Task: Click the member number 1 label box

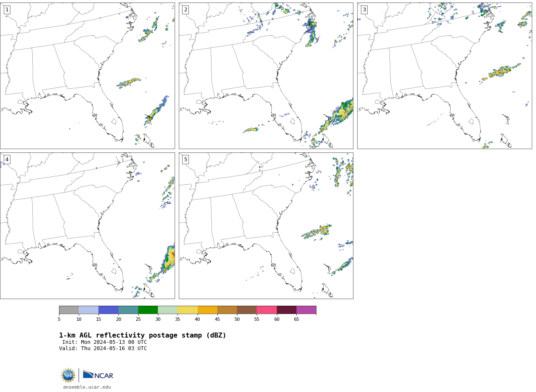Action: [7, 10]
